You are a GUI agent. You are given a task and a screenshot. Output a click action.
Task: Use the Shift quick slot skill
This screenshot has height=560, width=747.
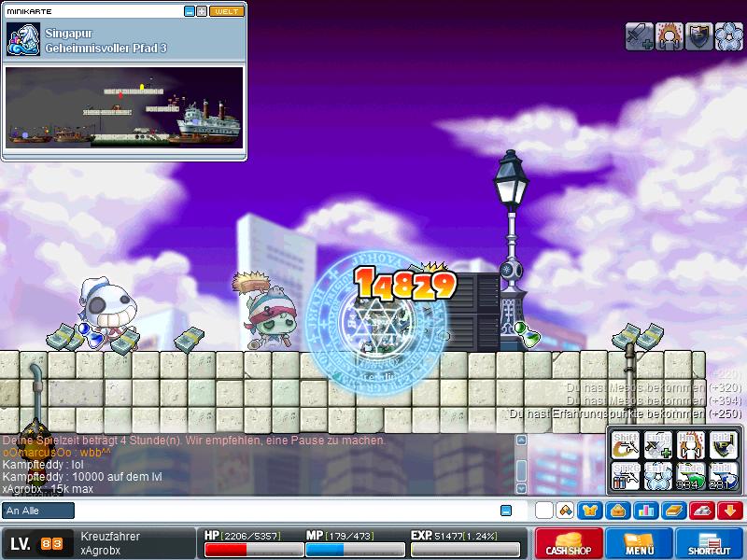(627, 445)
